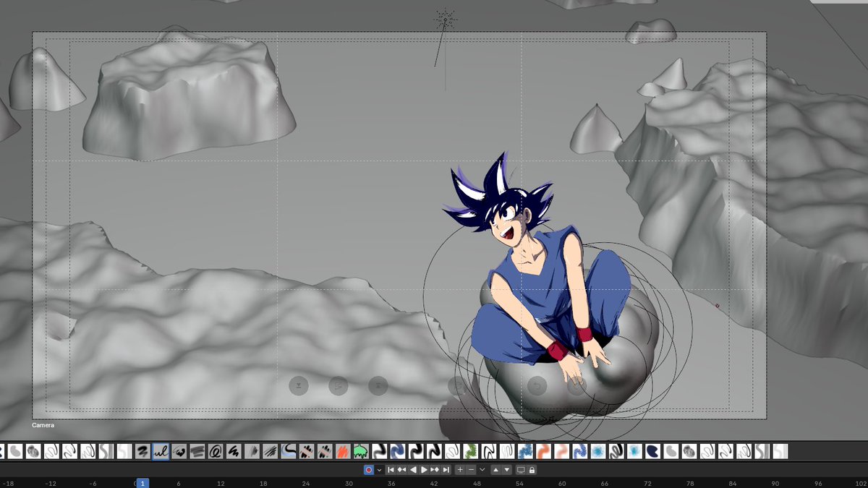
Task: Click the up arrow timeline button
Action: pyautogui.click(x=496, y=470)
